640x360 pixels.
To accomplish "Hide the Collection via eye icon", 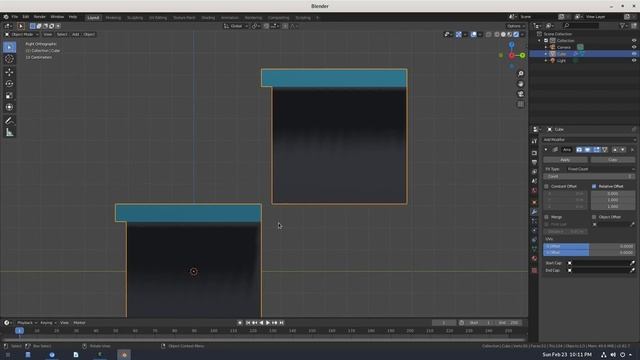I will point(634,41).
